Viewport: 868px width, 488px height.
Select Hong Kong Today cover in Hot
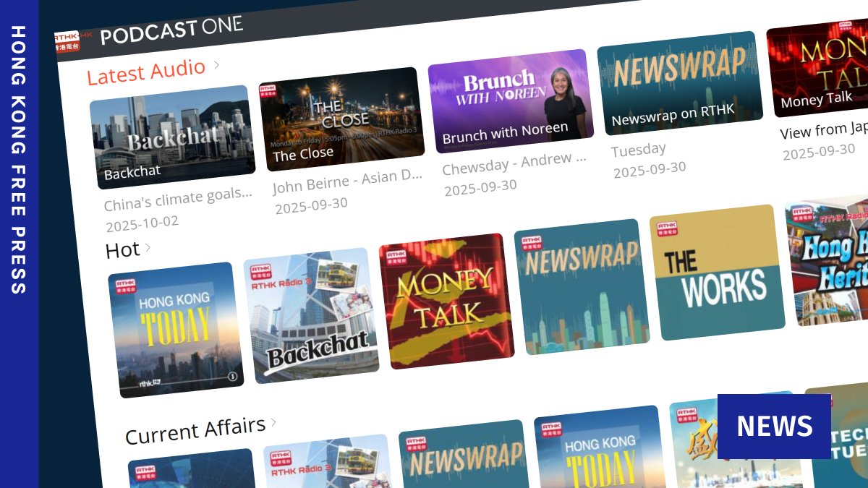point(175,330)
